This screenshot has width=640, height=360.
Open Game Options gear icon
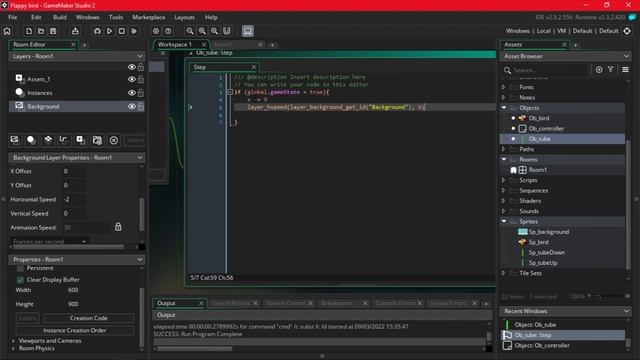pyautogui.click(x=156, y=31)
